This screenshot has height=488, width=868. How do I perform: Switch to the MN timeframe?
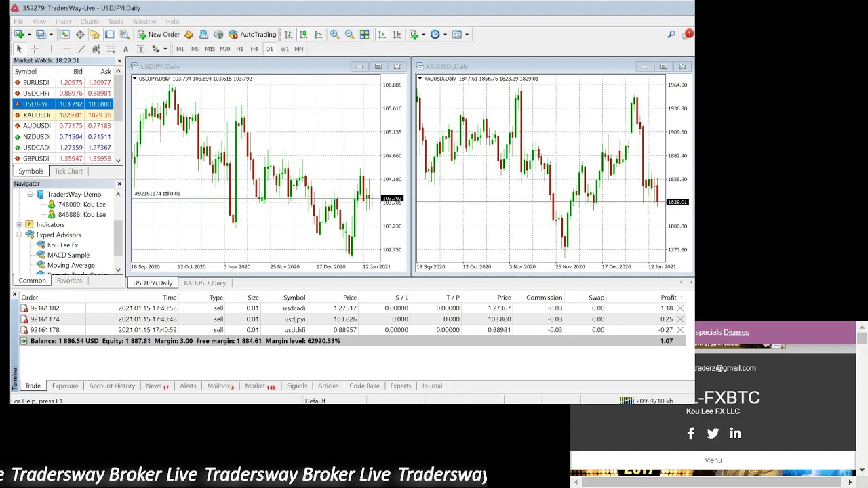298,49
